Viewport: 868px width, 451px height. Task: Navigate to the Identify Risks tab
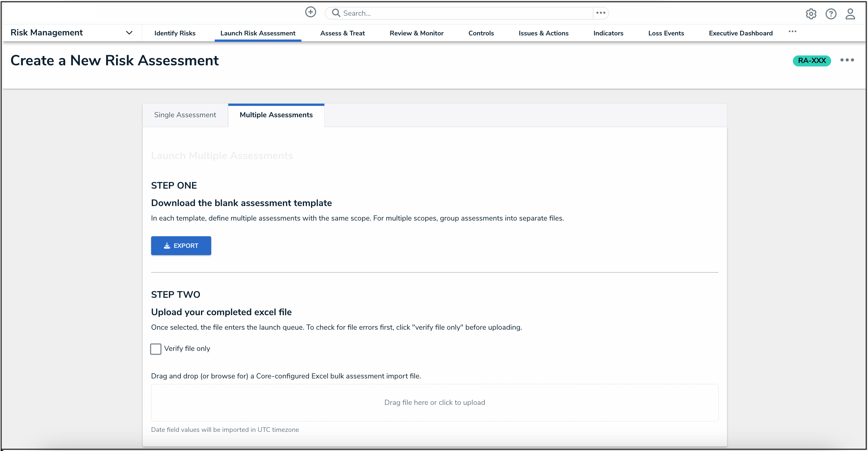(x=175, y=33)
